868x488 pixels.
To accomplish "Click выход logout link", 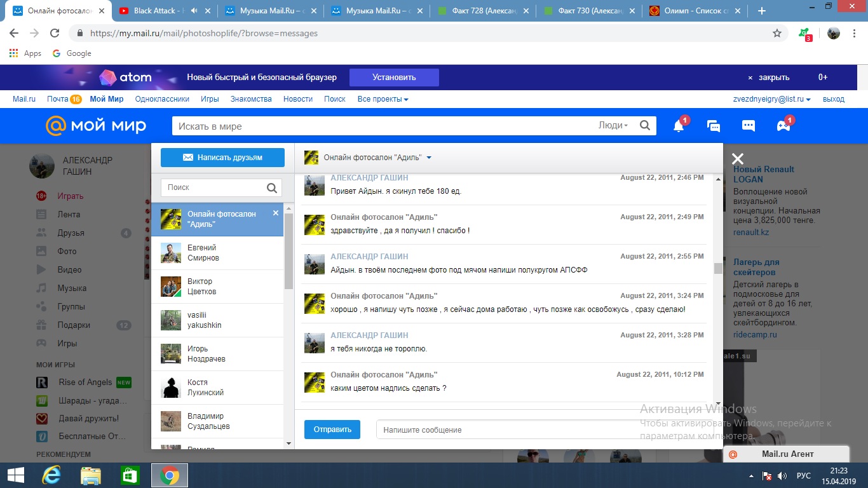I will (834, 99).
